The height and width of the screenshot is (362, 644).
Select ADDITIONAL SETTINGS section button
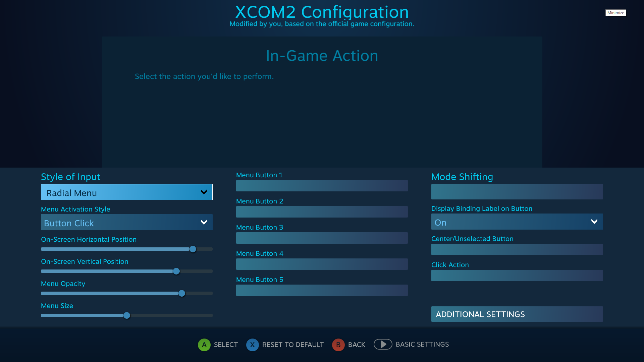click(517, 314)
